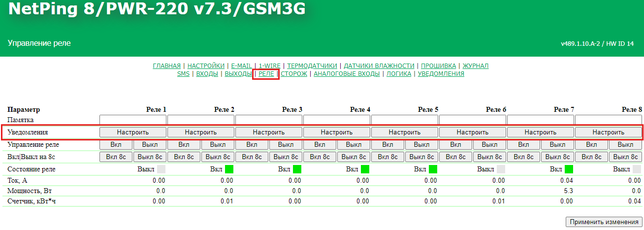Configure notifications for Реле 5
644x230 pixels.
click(x=405, y=132)
